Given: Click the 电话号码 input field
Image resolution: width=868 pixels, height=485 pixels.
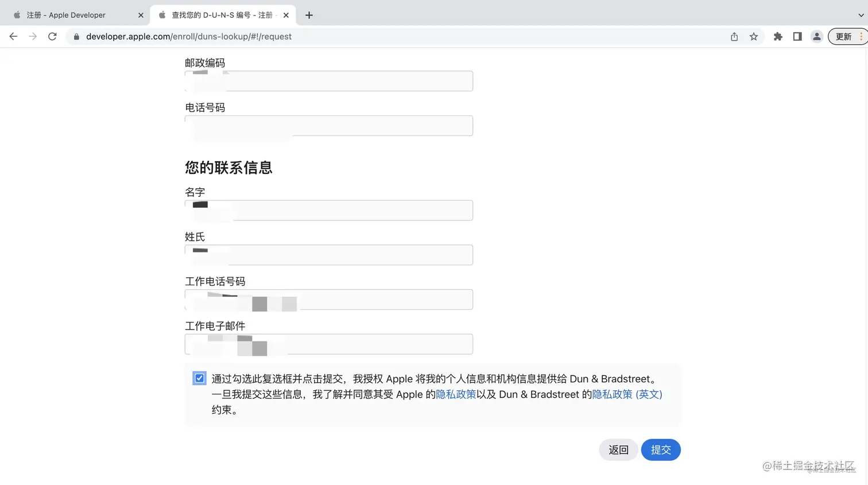Looking at the screenshot, I should (329, 126).
